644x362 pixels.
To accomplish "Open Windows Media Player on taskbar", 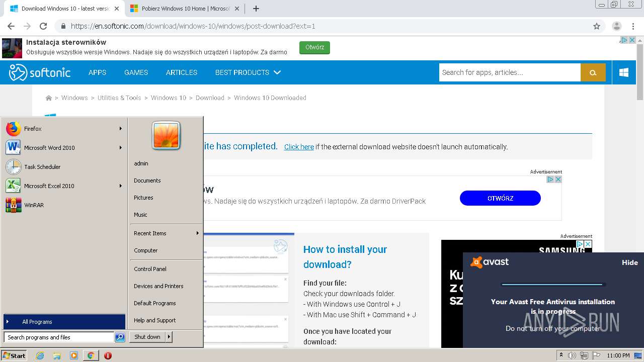I will coord(74,355).
